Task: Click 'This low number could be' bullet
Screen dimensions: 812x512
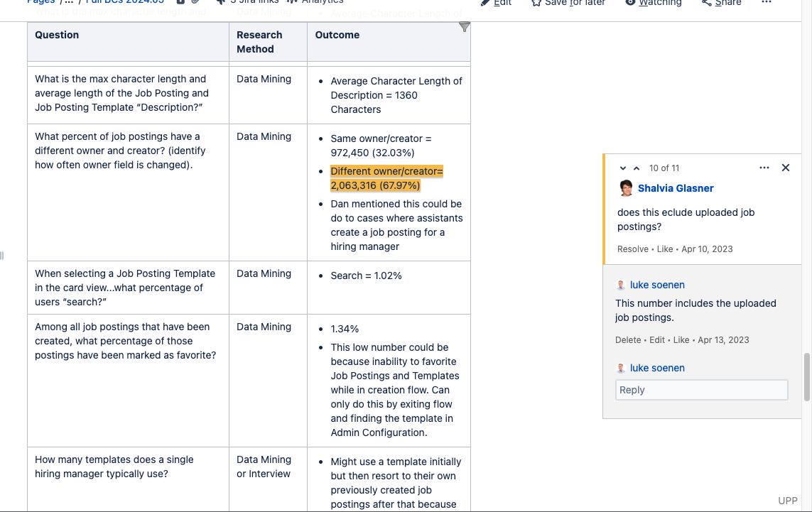Action: tap(394, 390)
